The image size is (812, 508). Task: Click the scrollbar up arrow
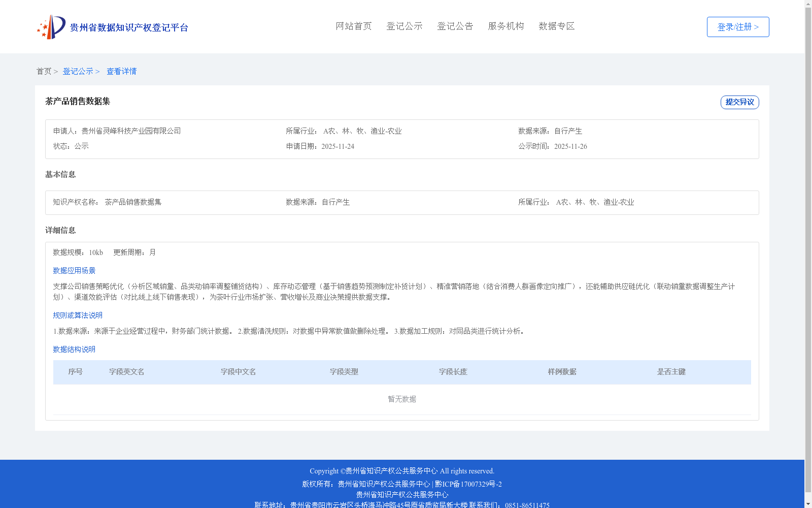pos(808,4)
